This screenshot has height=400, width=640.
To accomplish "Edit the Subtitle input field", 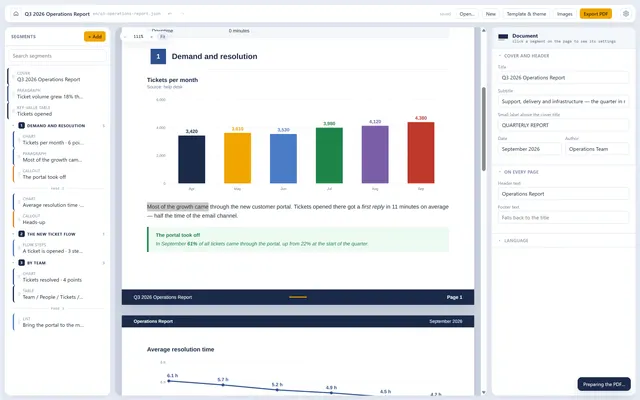I will (563, 101).
